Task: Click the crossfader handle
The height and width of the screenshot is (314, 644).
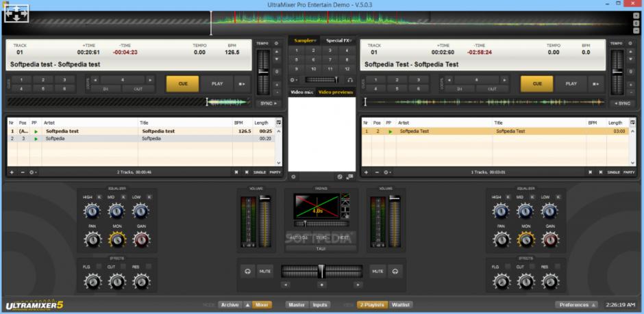Action: pos(321,271)
